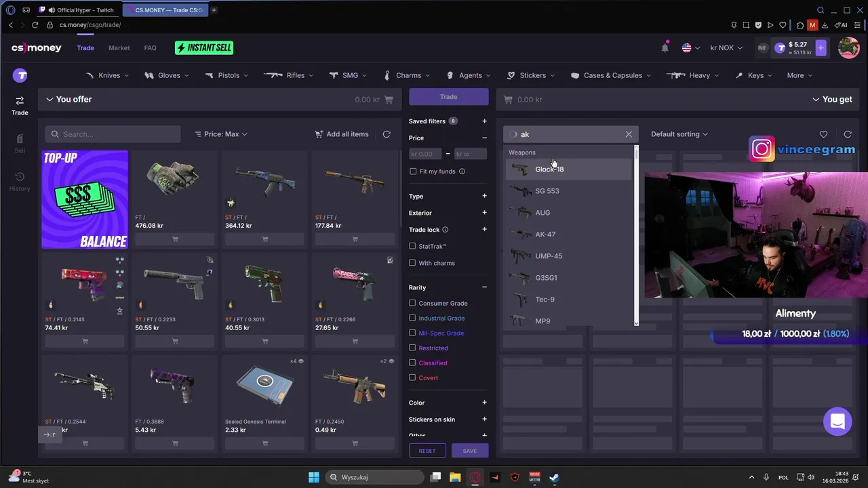Save the current filters
Viewport: 868px width, 488px height.
point(470,451)
